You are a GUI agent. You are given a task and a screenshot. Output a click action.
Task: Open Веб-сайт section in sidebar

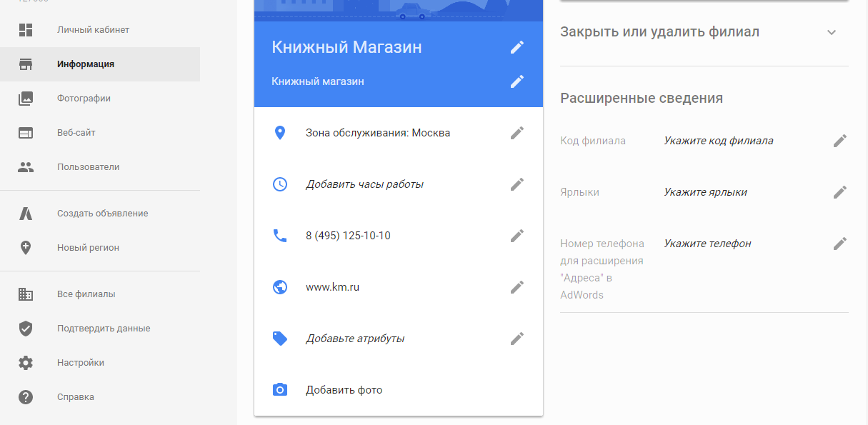click(76, 133)
